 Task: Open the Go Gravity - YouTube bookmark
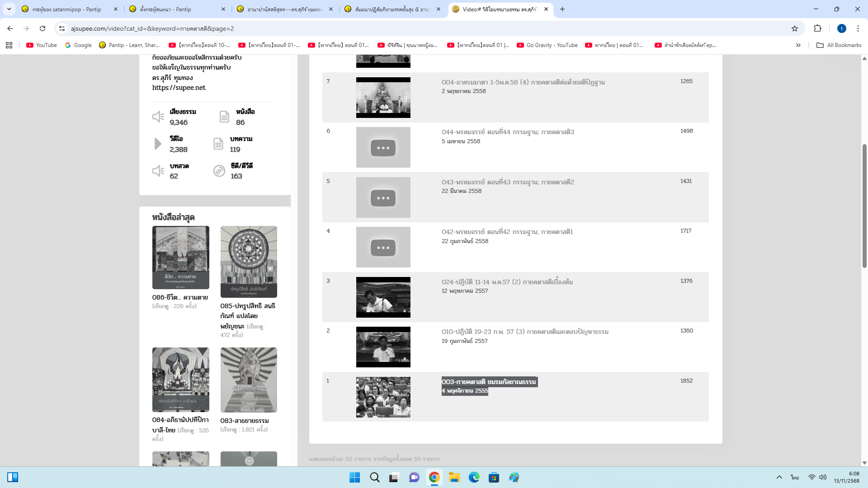[x=547, y=45]
